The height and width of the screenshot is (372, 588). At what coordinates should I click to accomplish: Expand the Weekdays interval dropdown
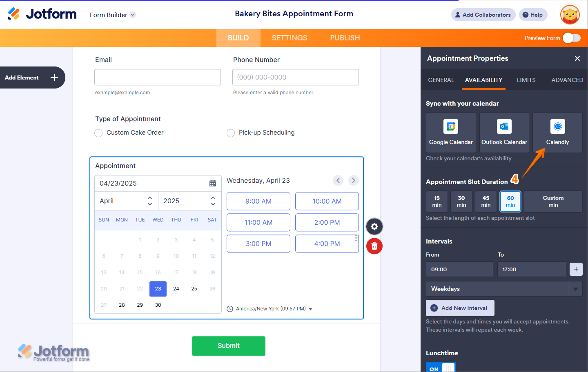575,289
